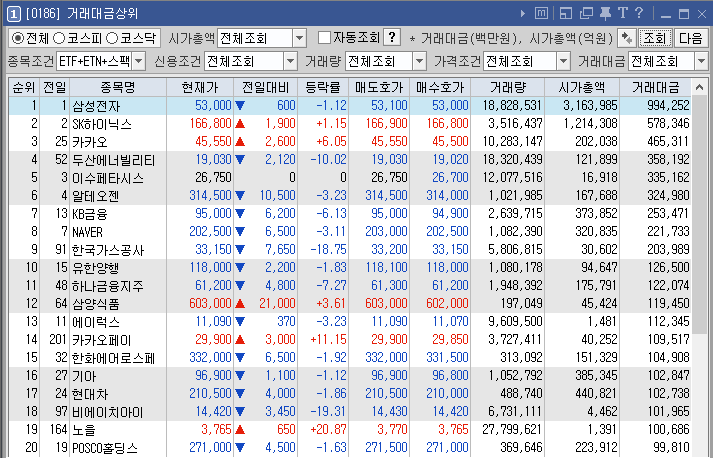Click the screen number 1 icon in title bar
The width and height of the screenshot is (713, 458).
click(13, 14)
